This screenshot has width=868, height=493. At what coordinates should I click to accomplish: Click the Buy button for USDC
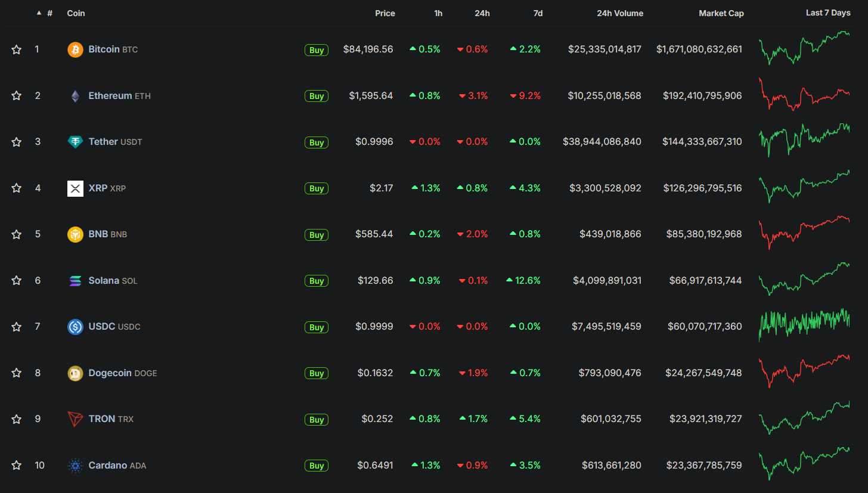317,327
